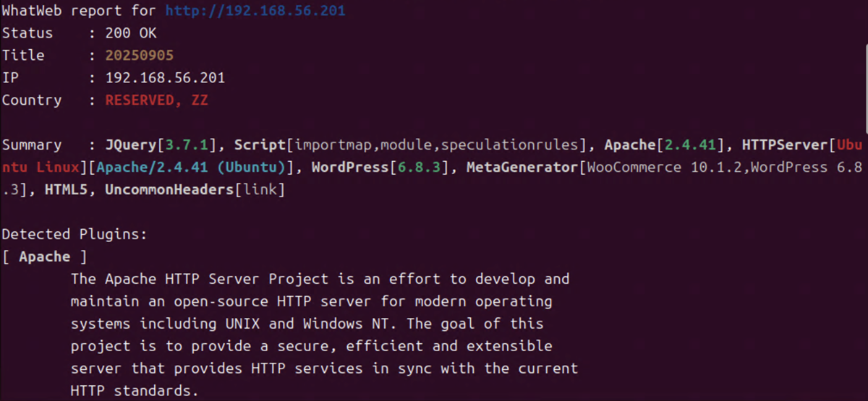Click the title value 20250905
868x401 pixels.
140,56
